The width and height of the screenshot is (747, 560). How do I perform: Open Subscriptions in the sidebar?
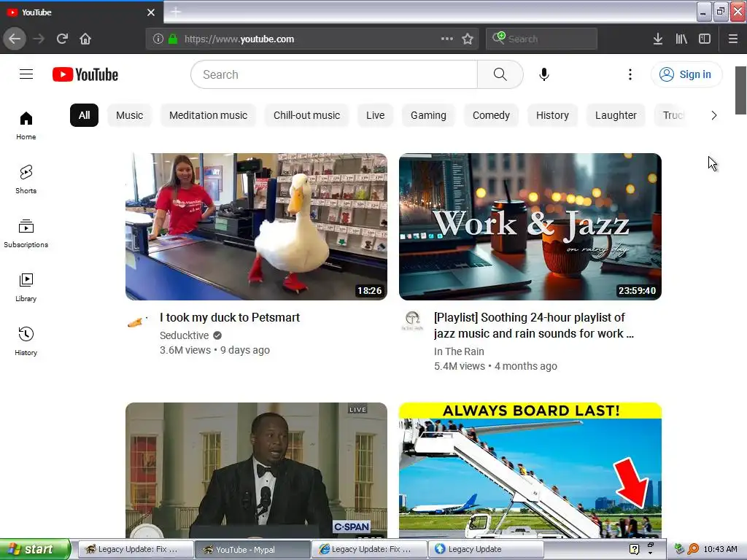coord(26,233)
